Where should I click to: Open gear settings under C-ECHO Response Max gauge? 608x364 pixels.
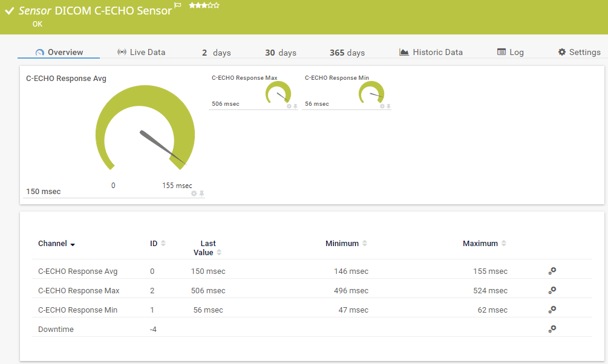(x=289, y=106)
